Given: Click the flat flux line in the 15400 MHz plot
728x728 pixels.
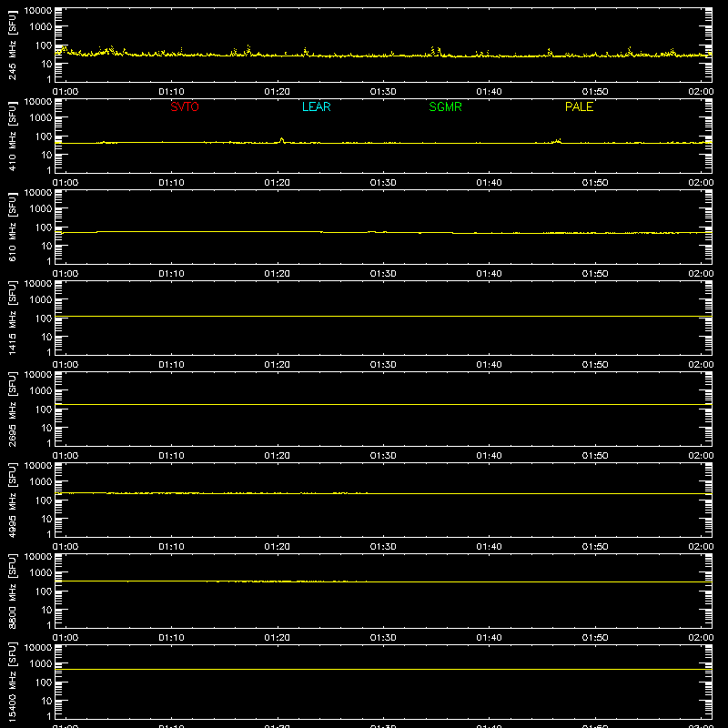Looking at the screenshot, I should click(383, 669).
